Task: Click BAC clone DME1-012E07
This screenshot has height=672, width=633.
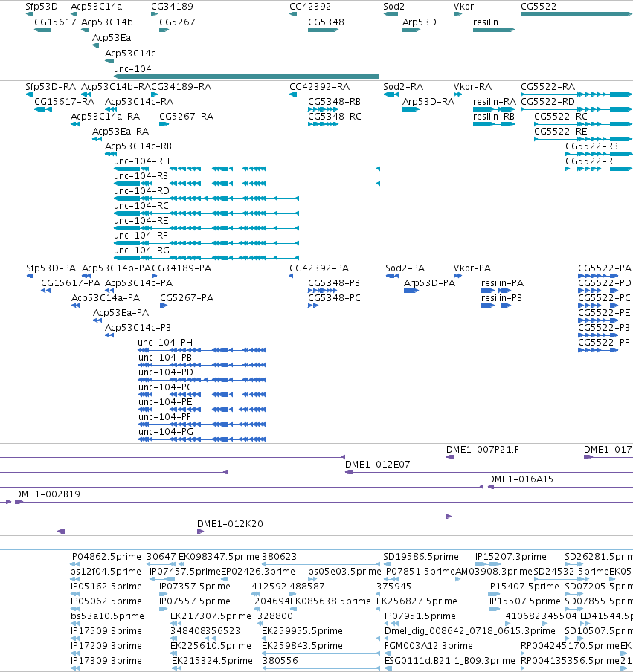Action: 489,472
